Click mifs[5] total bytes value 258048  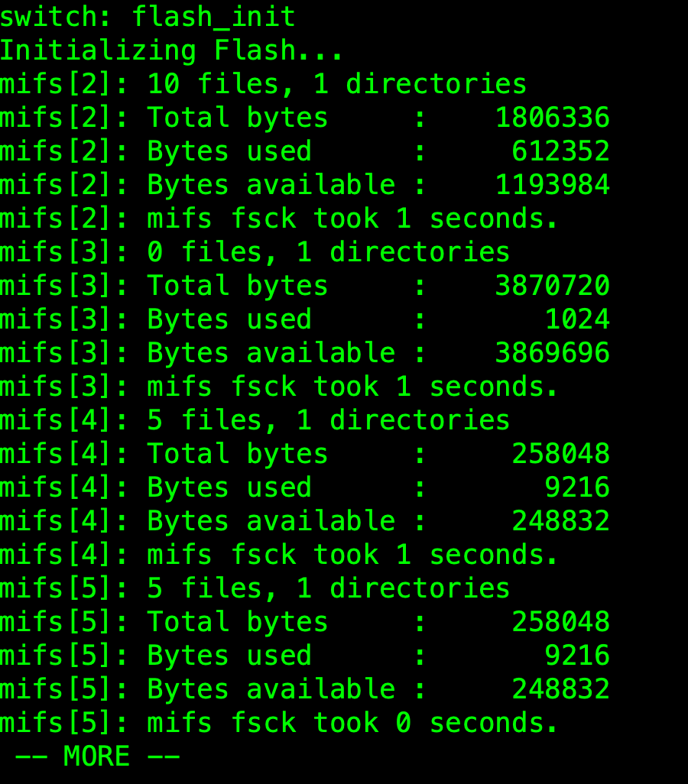560,622
